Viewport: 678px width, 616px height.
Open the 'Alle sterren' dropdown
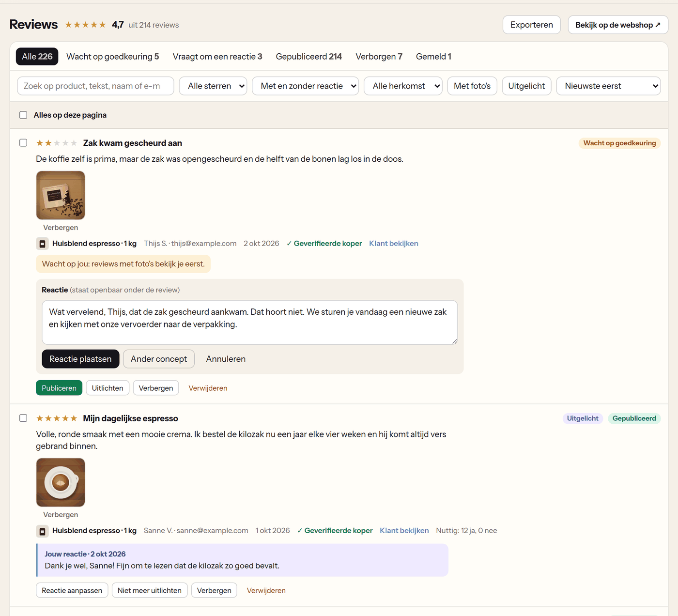213,86
